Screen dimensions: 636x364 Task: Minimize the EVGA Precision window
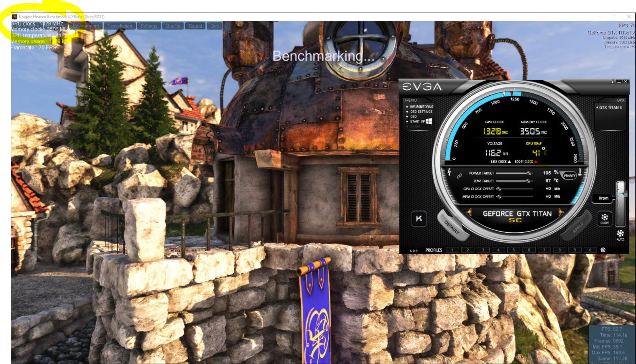tap(619, 81)
